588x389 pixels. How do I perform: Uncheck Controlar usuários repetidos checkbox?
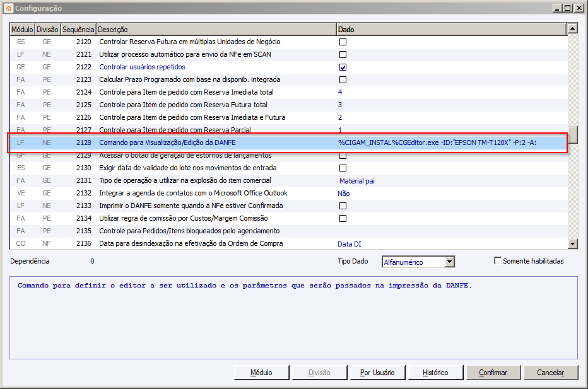tap(343, 67)
